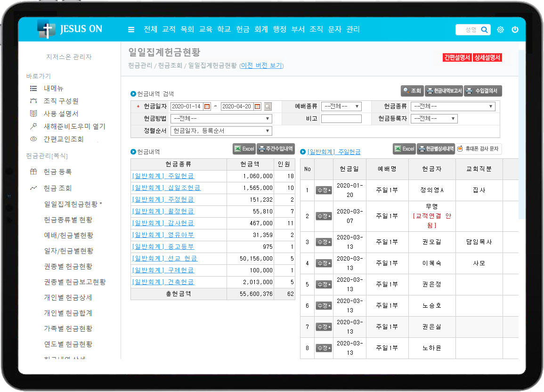This screenshot has width=544, height=392.
Task: Click 수정 button for row 3
Action: click(x=324, y=242)
